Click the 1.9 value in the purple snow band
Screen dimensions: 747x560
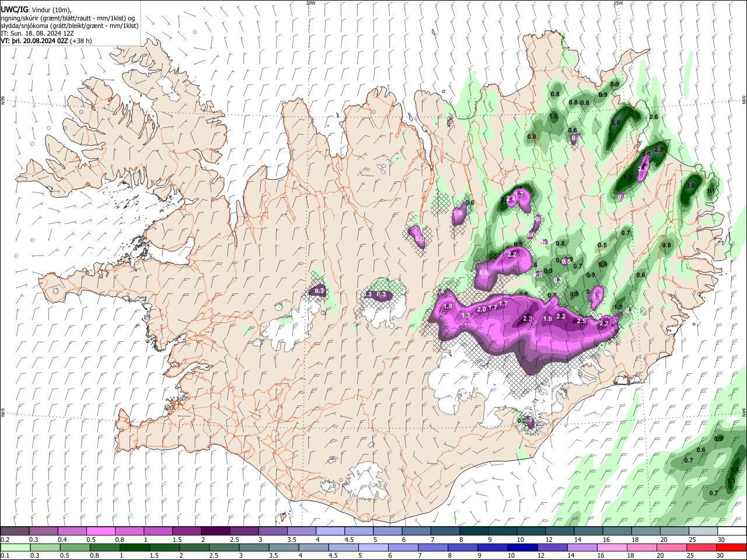tap(547, 318)
